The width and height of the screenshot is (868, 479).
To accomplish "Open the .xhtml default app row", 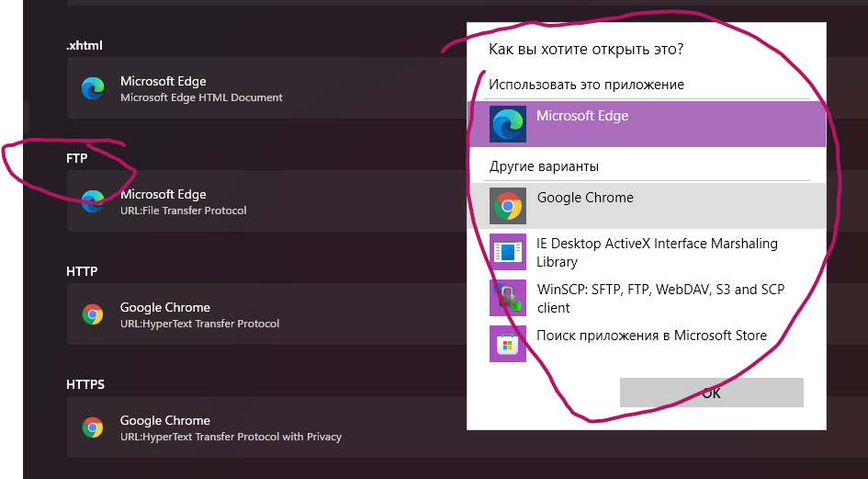I will [x=468, y=87].
